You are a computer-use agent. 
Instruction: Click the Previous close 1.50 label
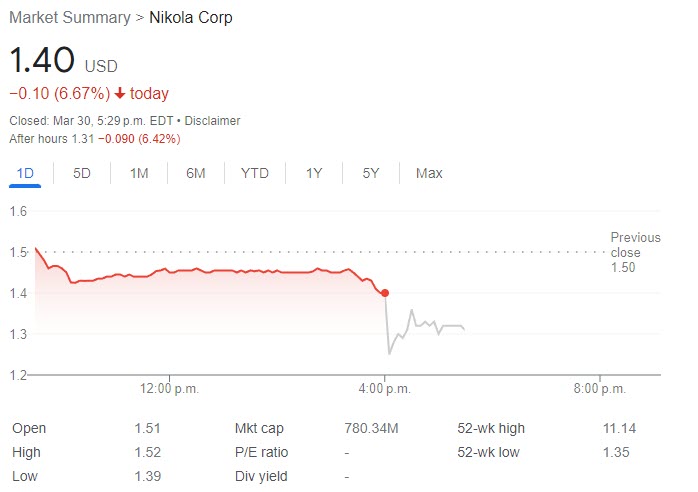(635, 252)
